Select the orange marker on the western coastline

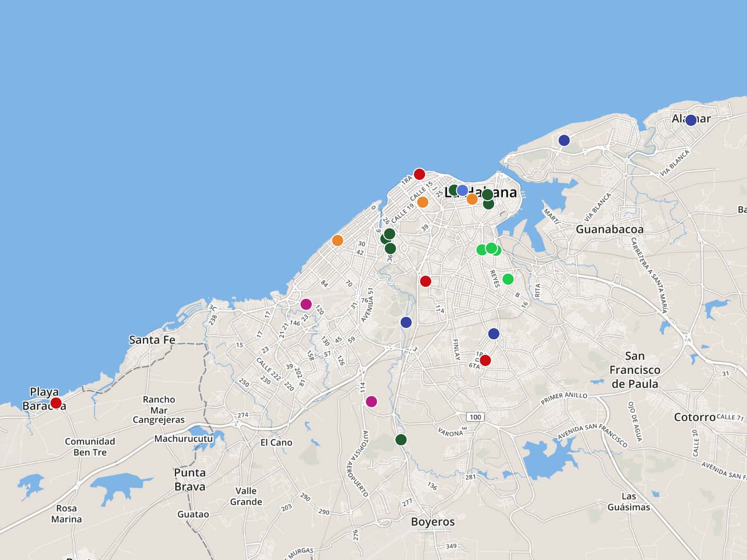(x=338, y=241)
